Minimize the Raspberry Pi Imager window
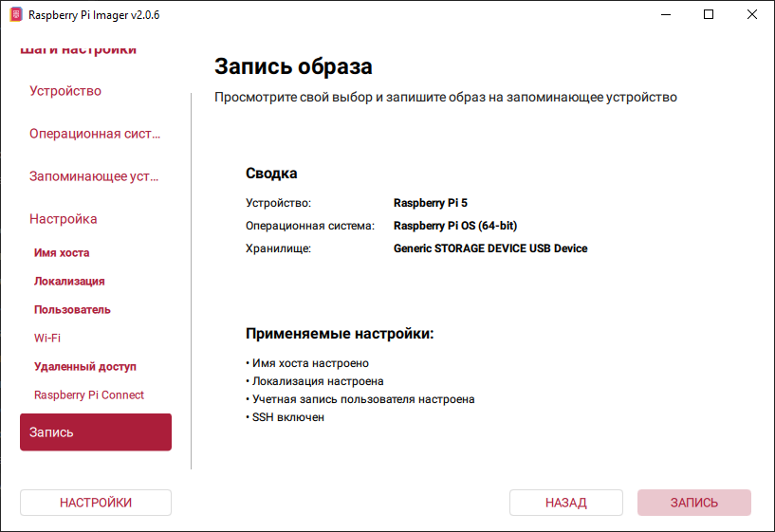 pos(665,15)
